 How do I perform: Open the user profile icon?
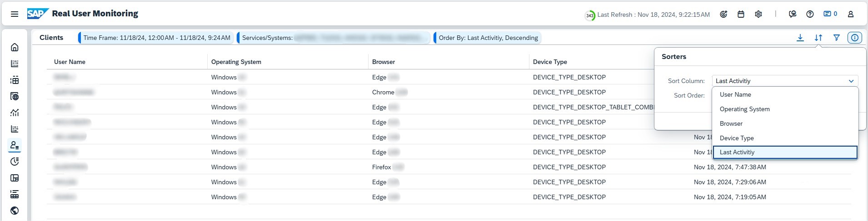(x=850, y=14)
